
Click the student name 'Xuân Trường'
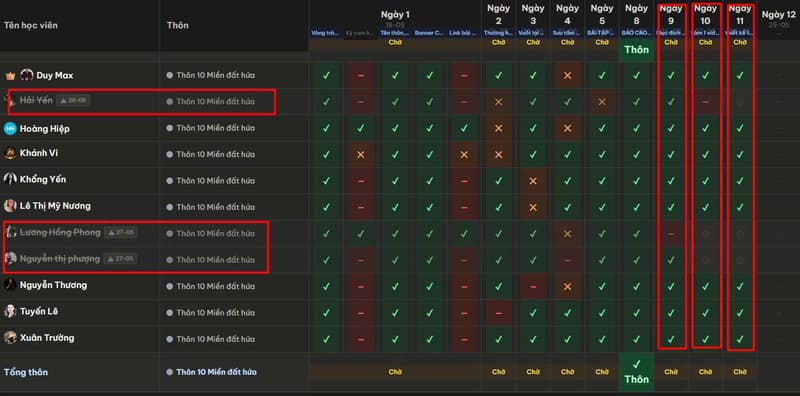[47, 338]
